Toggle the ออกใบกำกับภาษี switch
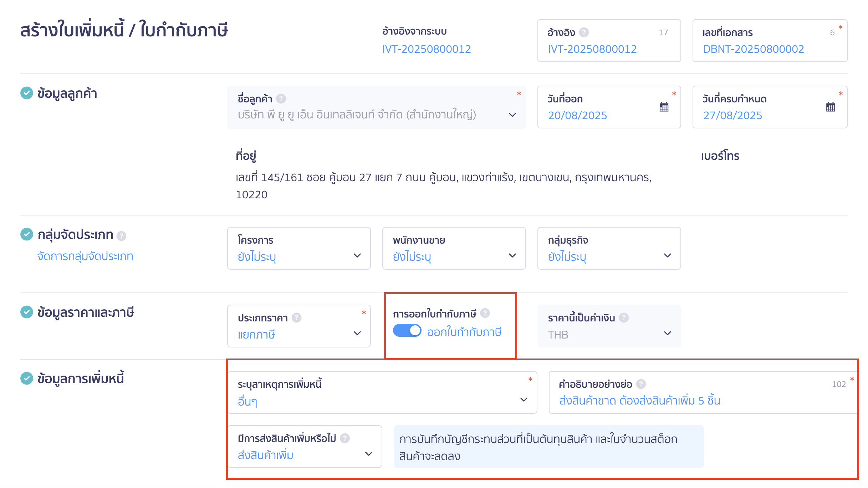The width and height of the screenshot is (868, 488). point(407,331)
